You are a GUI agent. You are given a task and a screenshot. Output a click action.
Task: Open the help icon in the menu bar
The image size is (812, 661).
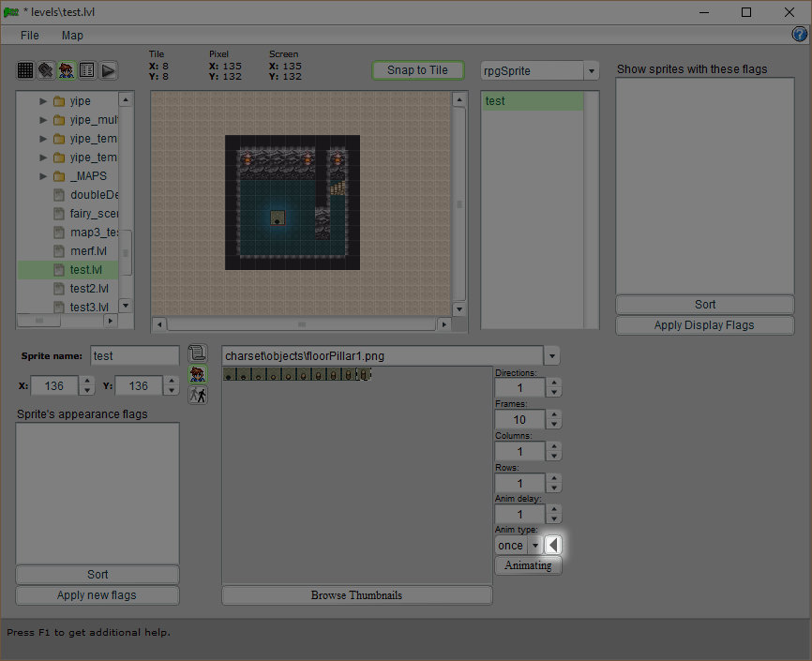pyautogui.click(x=800, y=35)
